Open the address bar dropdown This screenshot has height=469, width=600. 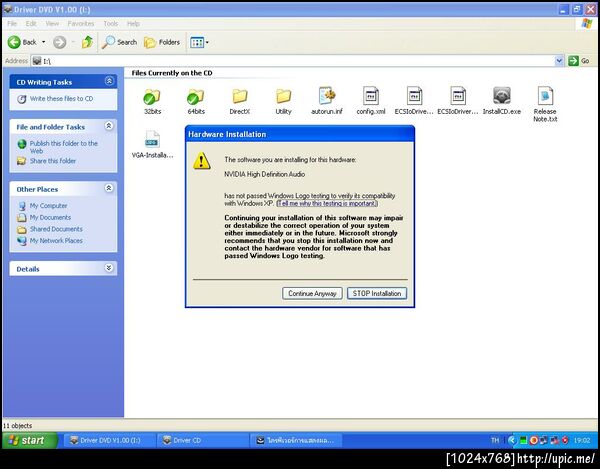(559, 60)
